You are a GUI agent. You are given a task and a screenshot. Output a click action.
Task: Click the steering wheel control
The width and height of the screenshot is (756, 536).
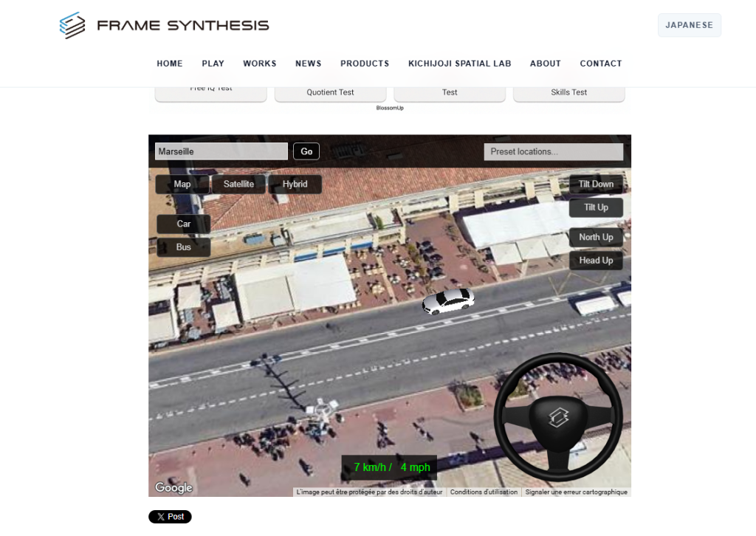tap(558, 417)
